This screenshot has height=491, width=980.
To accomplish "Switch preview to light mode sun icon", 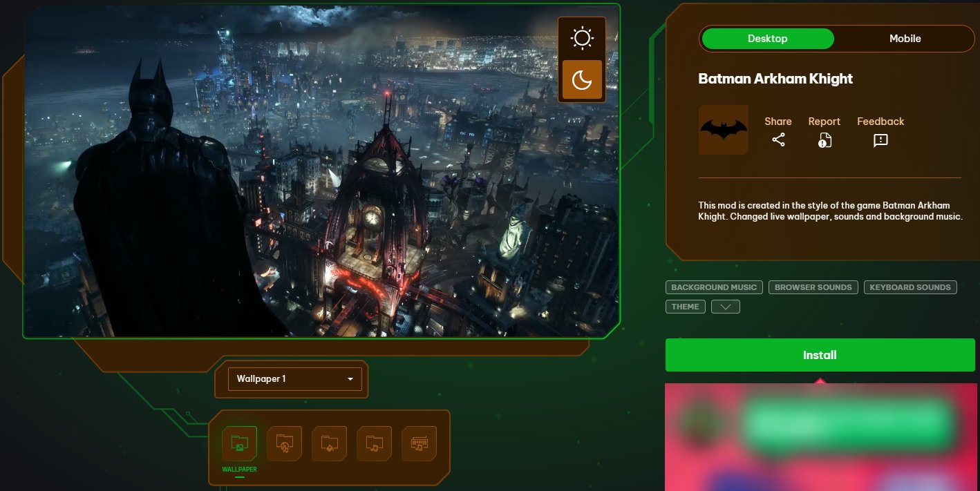I will coord(582,38).
